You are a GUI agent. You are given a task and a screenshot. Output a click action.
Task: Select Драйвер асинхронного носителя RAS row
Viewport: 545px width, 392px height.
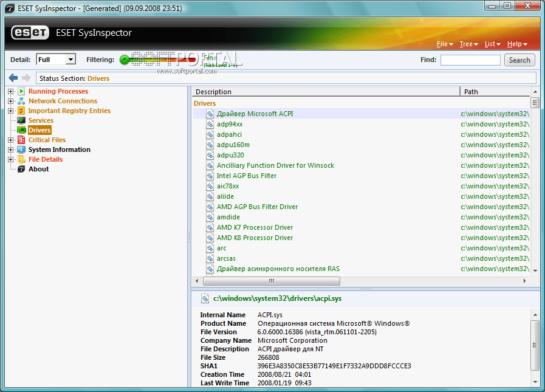click(362, 269)
